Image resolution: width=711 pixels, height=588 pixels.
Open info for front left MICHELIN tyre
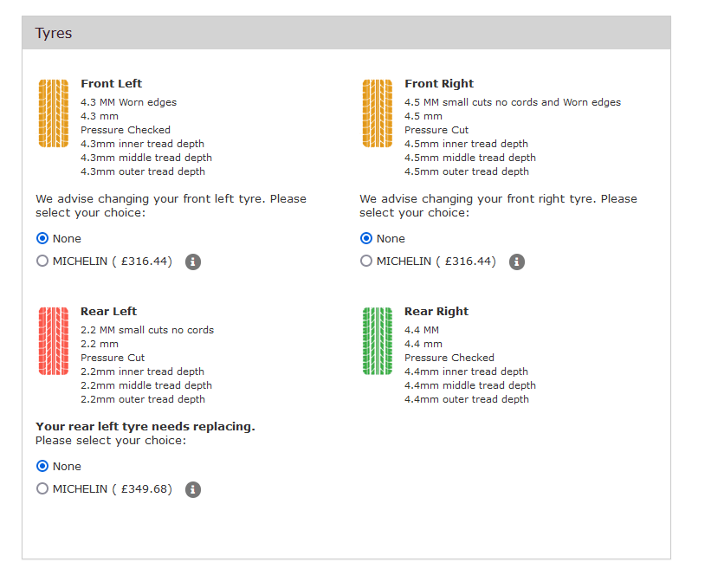tap(193, 262)
